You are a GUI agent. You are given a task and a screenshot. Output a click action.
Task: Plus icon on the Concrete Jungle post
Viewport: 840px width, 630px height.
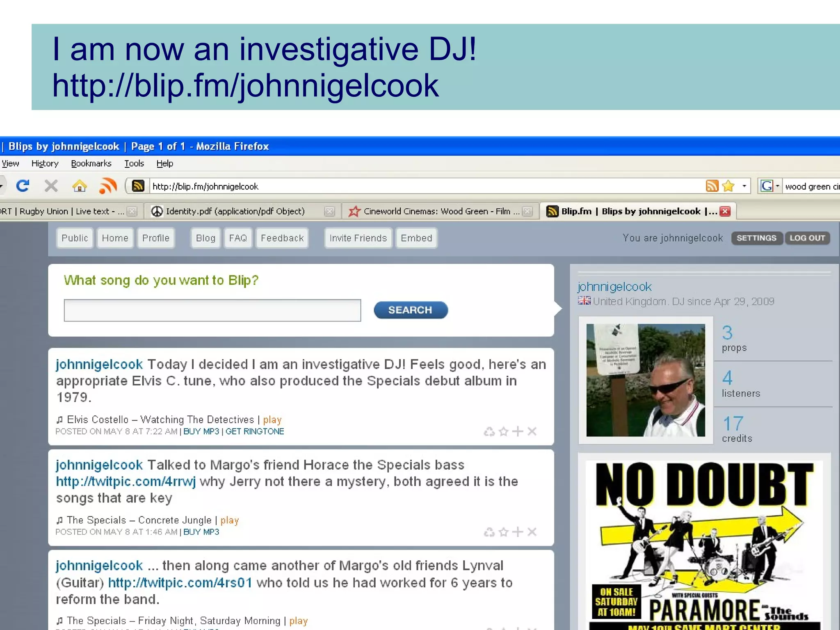point(518,532)
